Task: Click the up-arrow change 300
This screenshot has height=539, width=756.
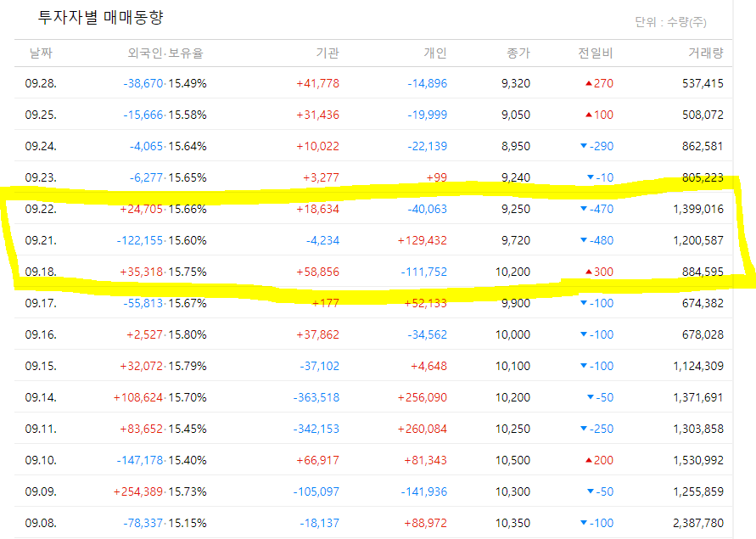Action: [x=599, y=272]
